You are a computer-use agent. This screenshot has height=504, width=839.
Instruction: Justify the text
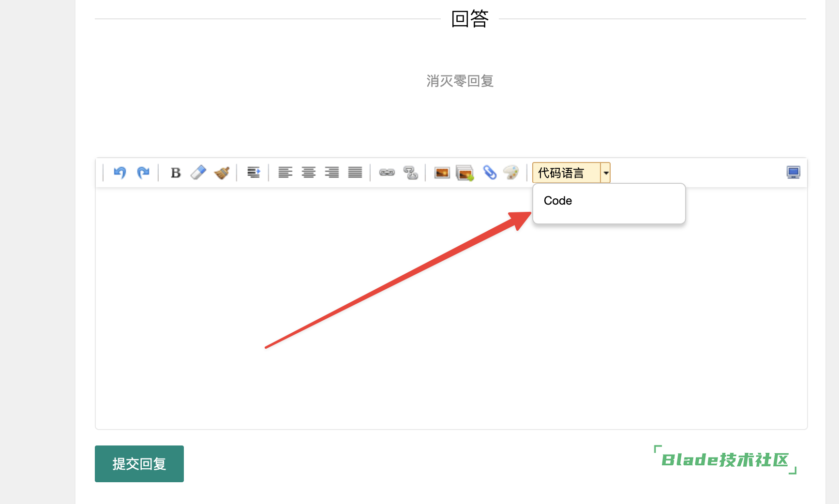point(355,172)
